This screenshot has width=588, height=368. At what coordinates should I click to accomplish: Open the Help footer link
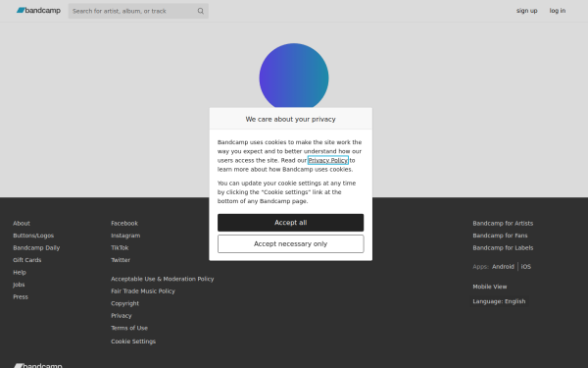tap(20, 273)
